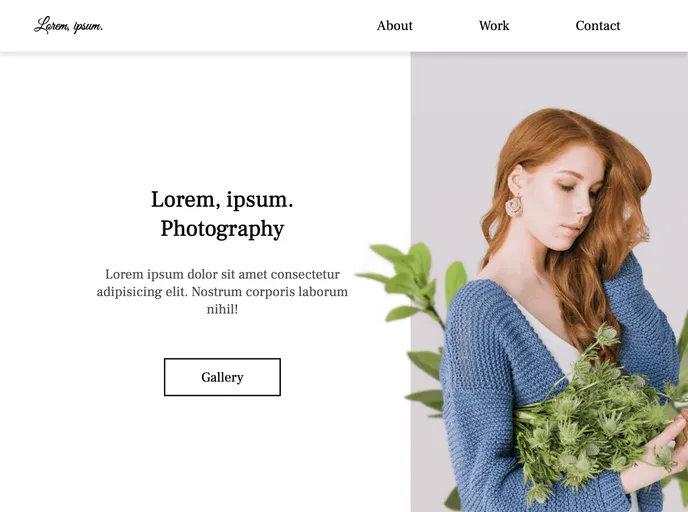Click the Gallery button
The image size is (688, 512).
(x=222, y=377)
